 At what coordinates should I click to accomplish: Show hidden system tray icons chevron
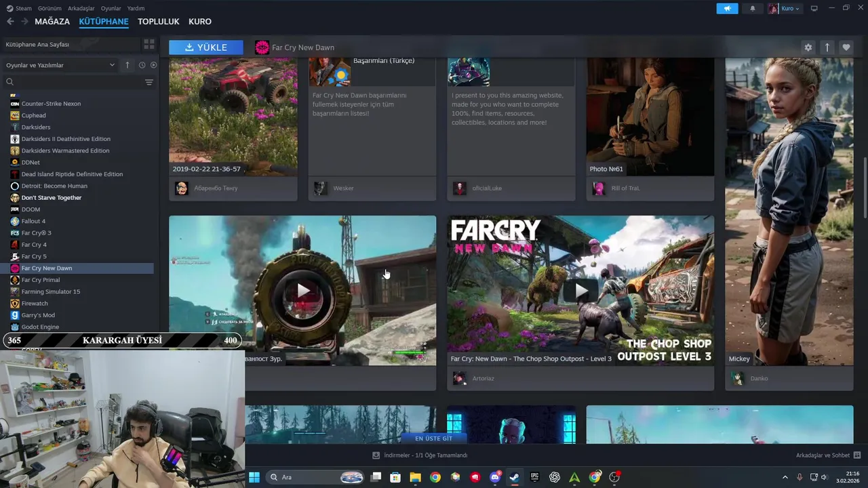coord(785,477)
